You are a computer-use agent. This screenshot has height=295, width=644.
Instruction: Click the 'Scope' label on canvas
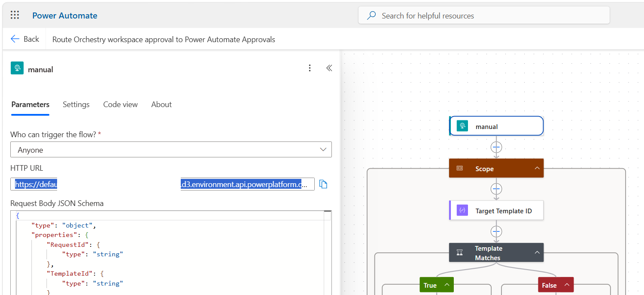484,169
